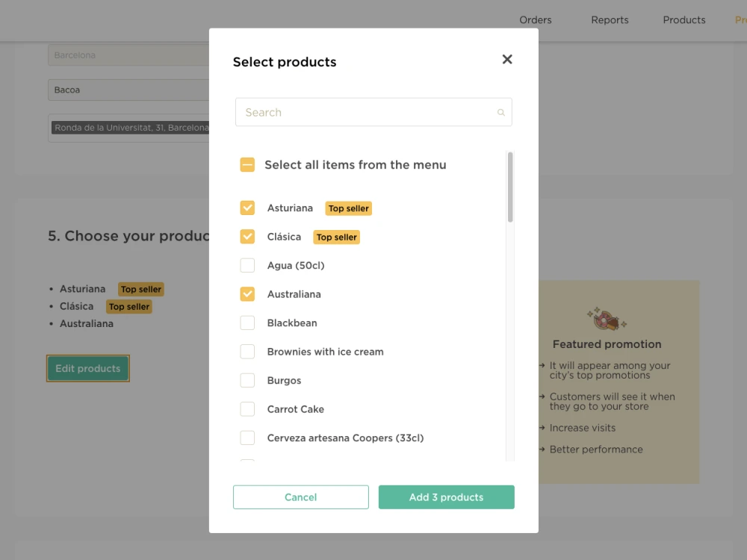Uncheck the Australiana checkbox

click(247, 293)
